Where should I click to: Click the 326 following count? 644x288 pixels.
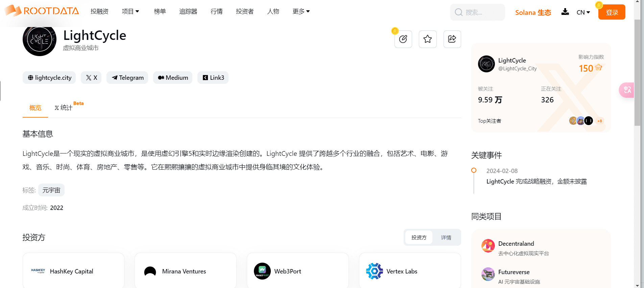tap(547, 100)
